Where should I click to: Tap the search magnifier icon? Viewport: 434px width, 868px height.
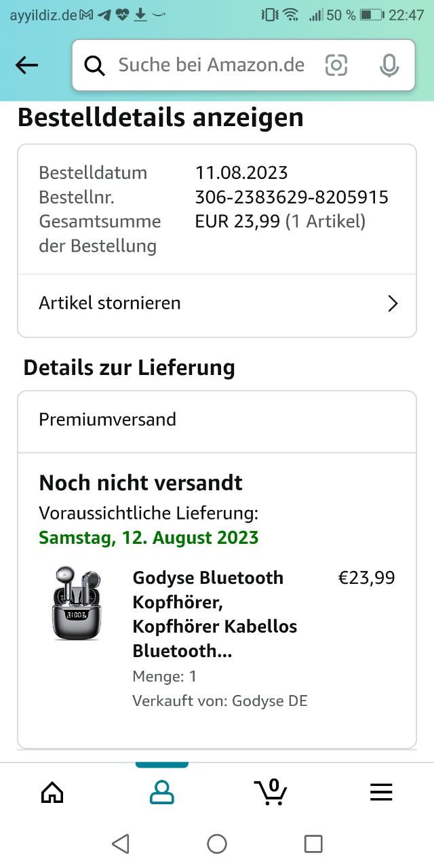pos(95,65)
